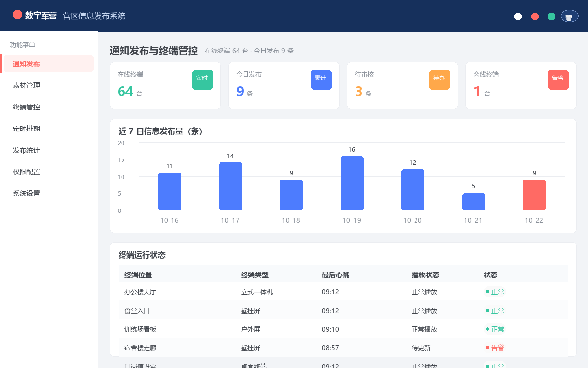This screenshot has width=588, height=368.
Task: Click the 10-21 bar in chart
Action: coord(473,202)
